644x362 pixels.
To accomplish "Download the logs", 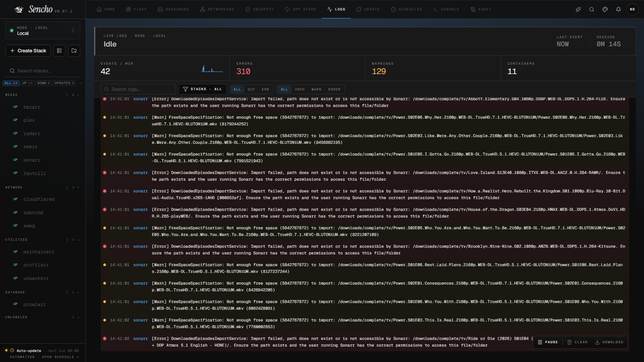I will [609, 342].
